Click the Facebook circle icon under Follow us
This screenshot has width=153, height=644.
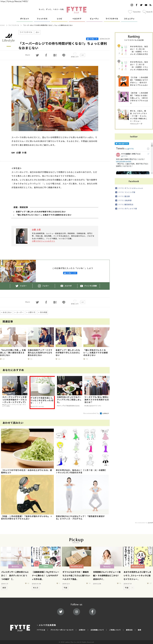pyautogui.click(x=92, y=612)
